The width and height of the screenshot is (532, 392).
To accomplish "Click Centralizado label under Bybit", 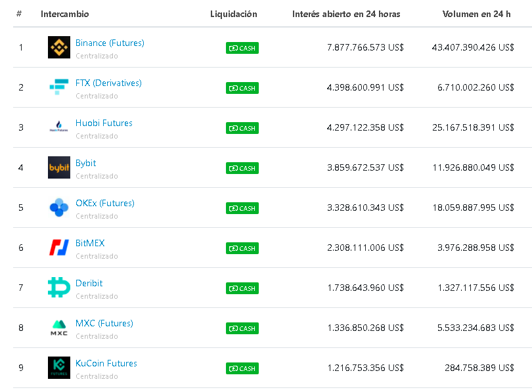I will click(x=97, y=176).
